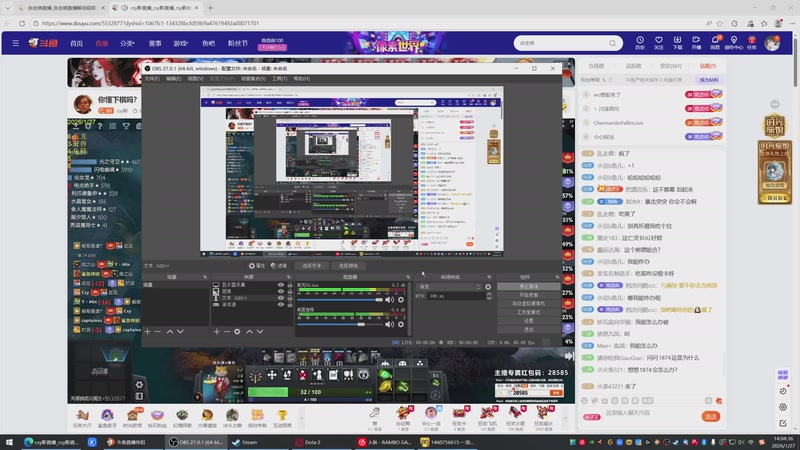Adjust first mixer channel volume slider
This screenshot has width=800, height=450.
(x=340, y=299)
